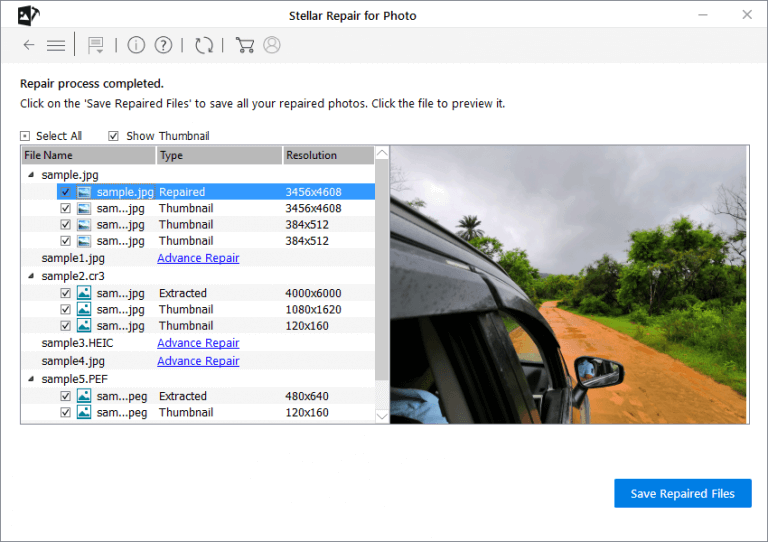
Task: Open help via the question mark icon
Action: click(x=164, y=45)
